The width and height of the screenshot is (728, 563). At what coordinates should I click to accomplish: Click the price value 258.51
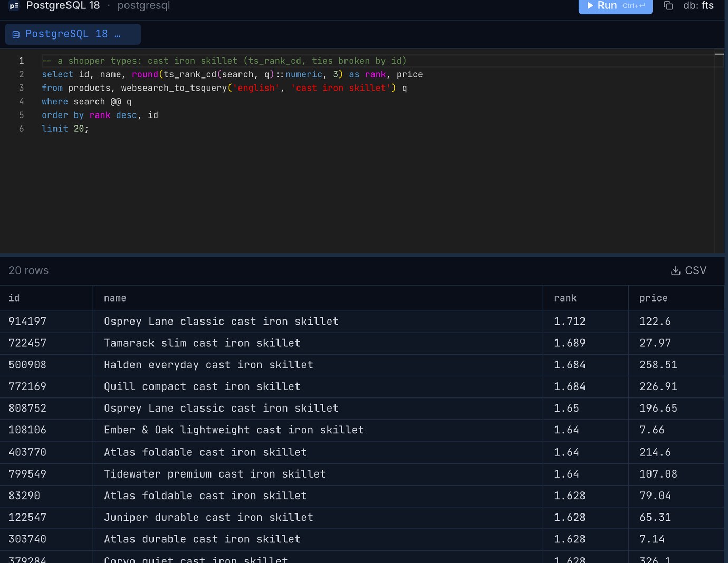(x=658, y=365)
